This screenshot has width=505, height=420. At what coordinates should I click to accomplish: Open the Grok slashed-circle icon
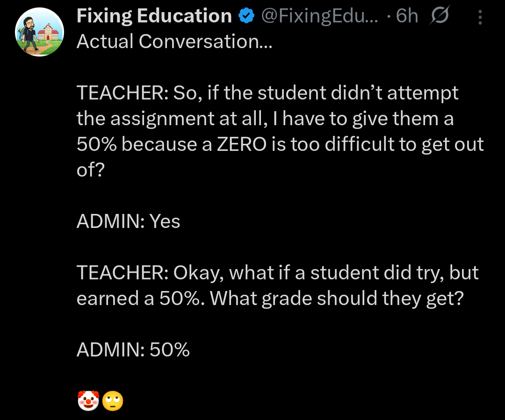tap(438, 17)
